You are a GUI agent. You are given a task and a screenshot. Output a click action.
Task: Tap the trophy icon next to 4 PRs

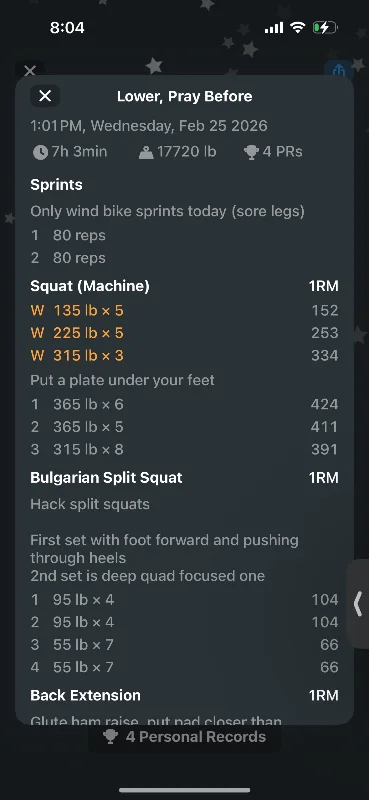251,152
